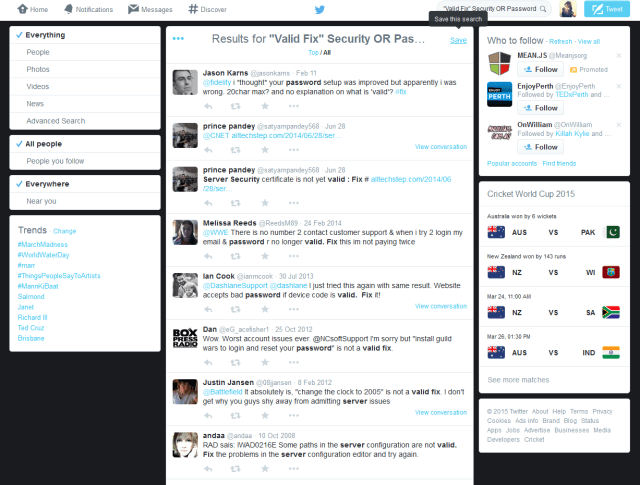Open the Discover tab
The image size is (640, 485).
pos(207,9)
